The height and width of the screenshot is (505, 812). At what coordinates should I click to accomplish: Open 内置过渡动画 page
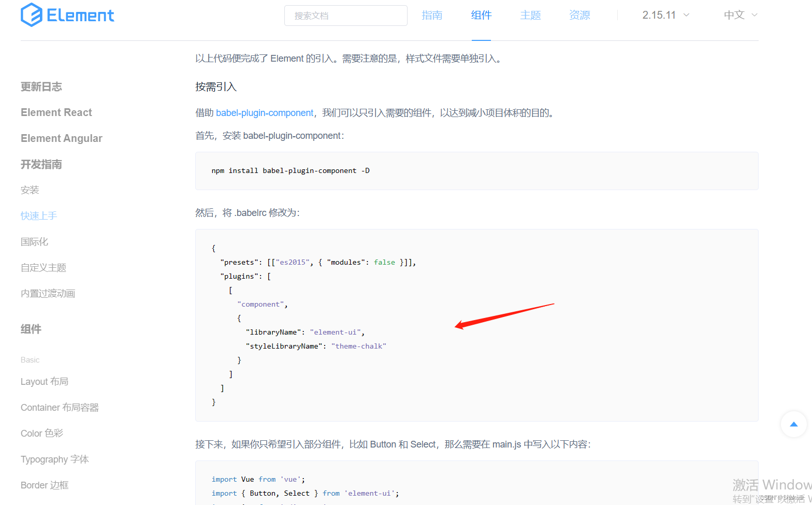pyautogui.click(x=48, y=294)
